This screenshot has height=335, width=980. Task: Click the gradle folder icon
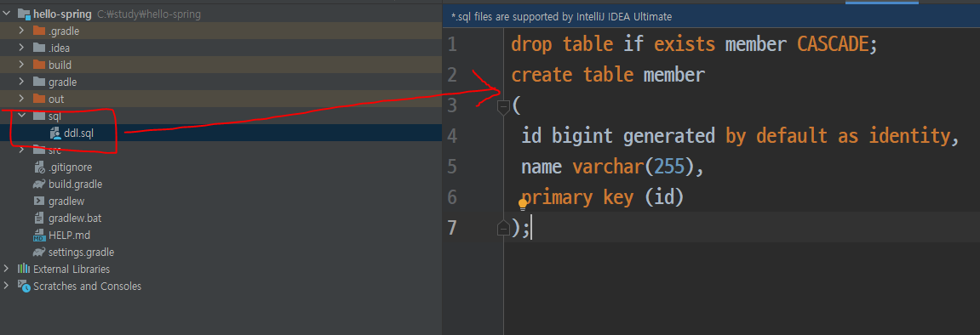[39, 82]
